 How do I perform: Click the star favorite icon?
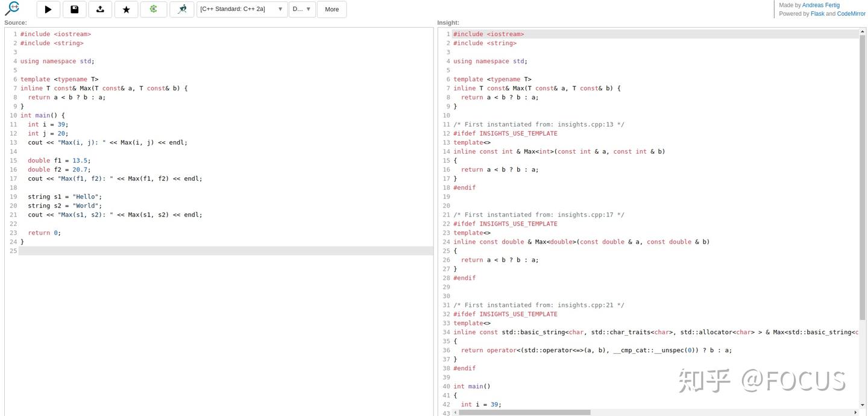click(126, 9)
